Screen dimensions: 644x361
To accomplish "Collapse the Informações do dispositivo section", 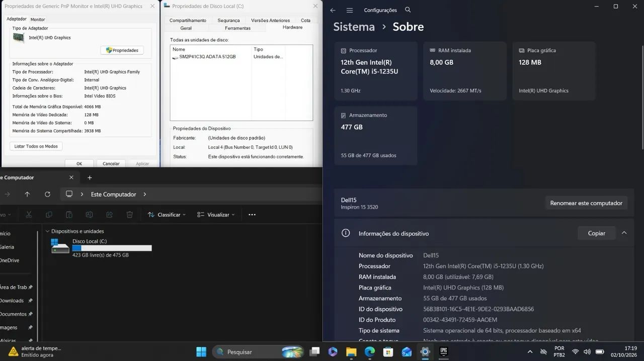I will pyautogui.click(x=624, y=233).
